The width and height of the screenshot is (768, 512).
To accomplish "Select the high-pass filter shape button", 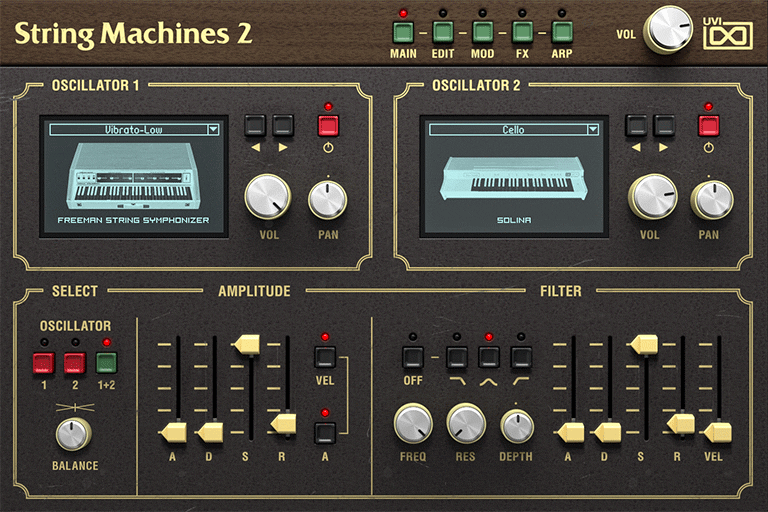I will click(x=520, y=357).
